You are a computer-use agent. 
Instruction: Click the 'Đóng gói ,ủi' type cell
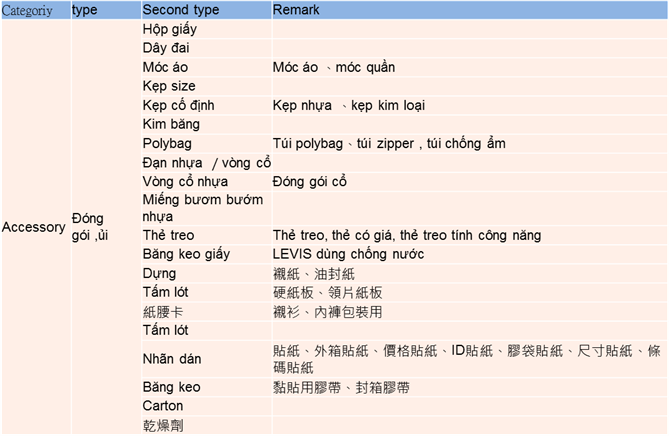(91, 227)
